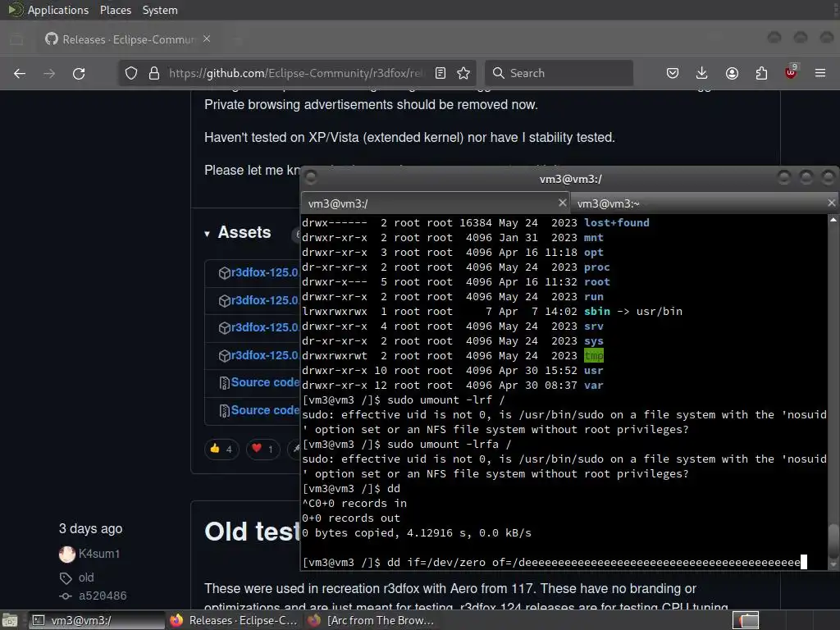Open the Firefox hamburger application menu
Screen dimensions: 840x630
[x=820, y=73]
